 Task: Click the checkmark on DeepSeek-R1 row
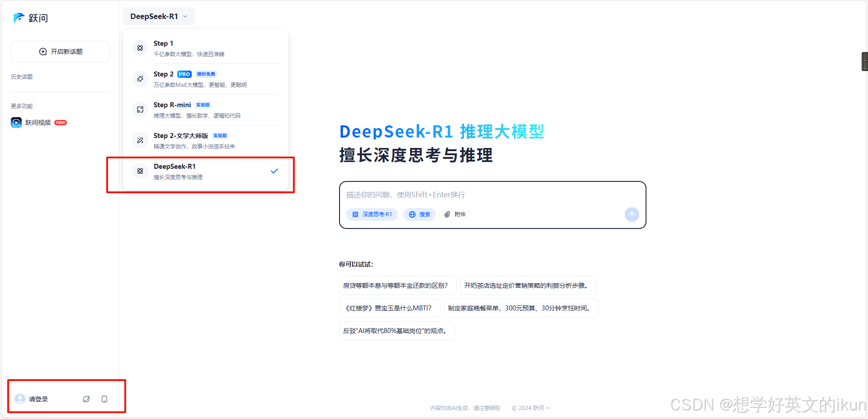click(x=274, y=171)
